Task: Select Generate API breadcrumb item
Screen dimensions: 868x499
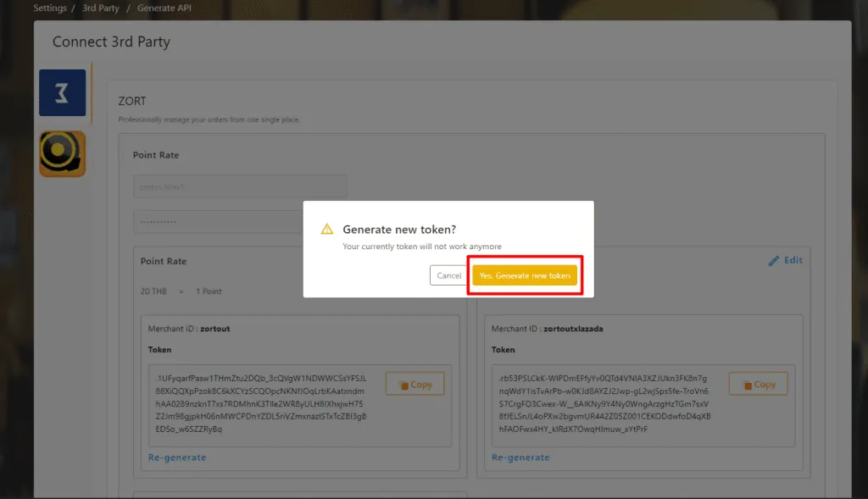Action: pyautogui.click(x=163, y=8)
